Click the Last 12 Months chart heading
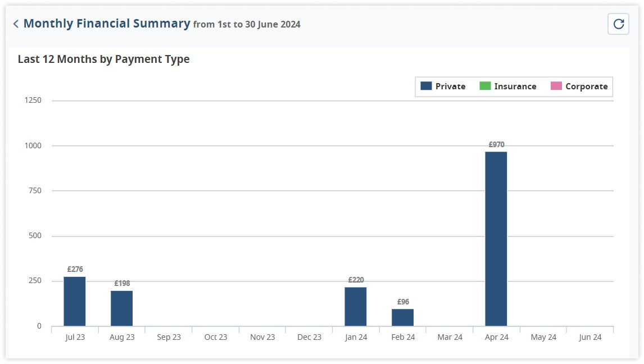This screenshot has height=364, width=644. click(103, 59)
